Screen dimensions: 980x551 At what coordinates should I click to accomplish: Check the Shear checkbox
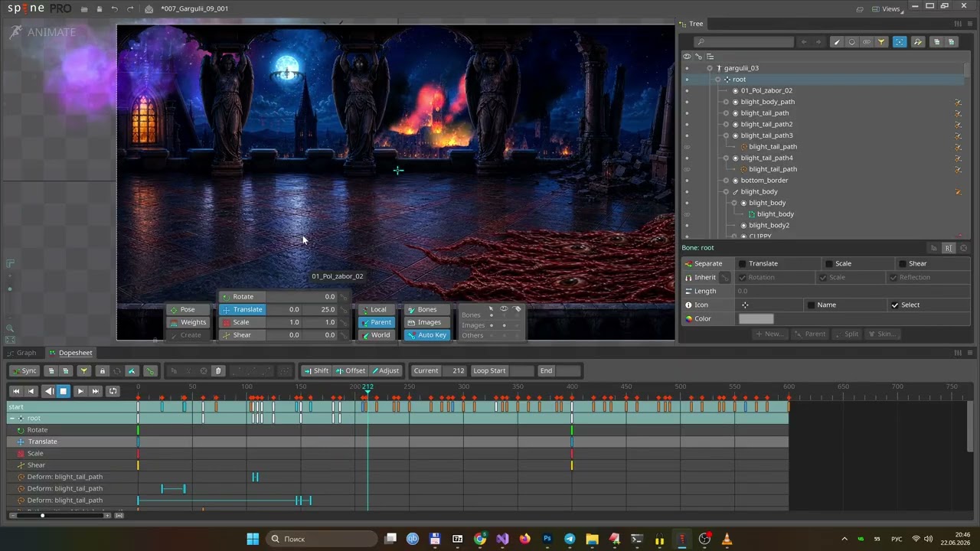(903, 264)
